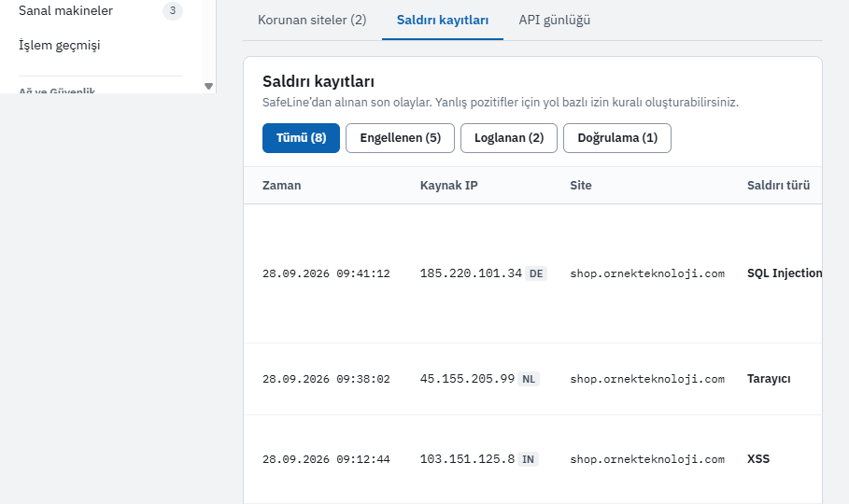The height and width of the screenshot is (504, 849).
Task: Click the Site column header
Action: 580,185
